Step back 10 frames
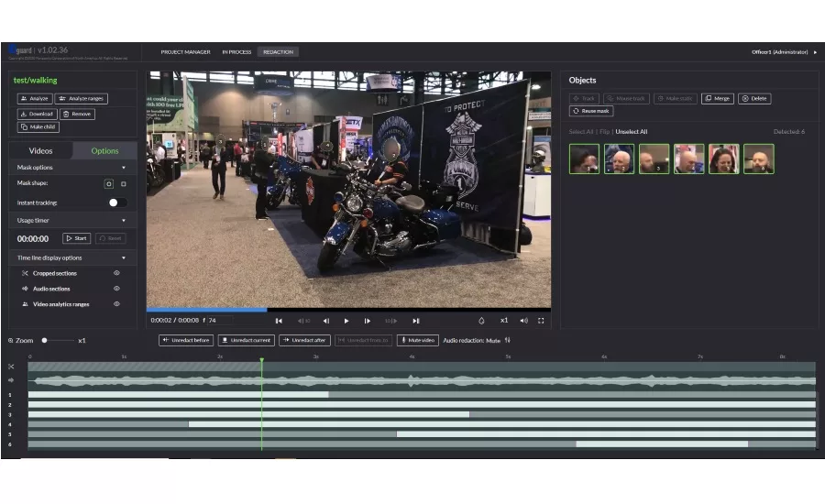Image resolution: width=825 pixels, height=504 pixels. [303, 321]
